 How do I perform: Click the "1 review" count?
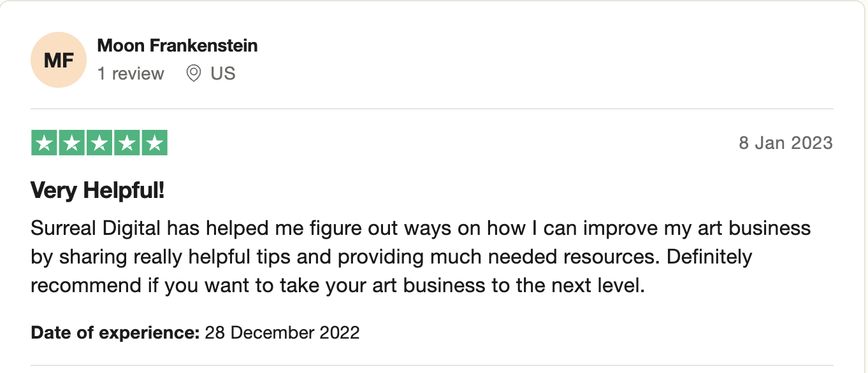click(x=131, y=74)
